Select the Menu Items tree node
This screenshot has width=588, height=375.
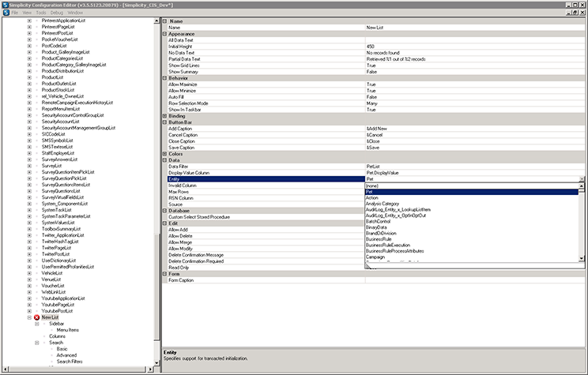[x=67, y=330]
